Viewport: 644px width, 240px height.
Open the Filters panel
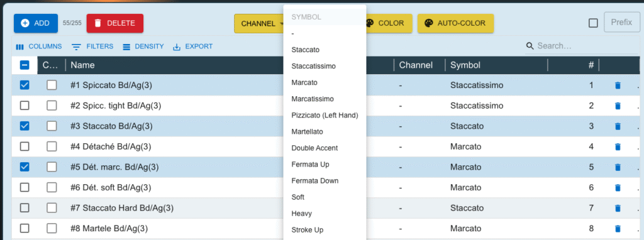click(x=92, y=46)
